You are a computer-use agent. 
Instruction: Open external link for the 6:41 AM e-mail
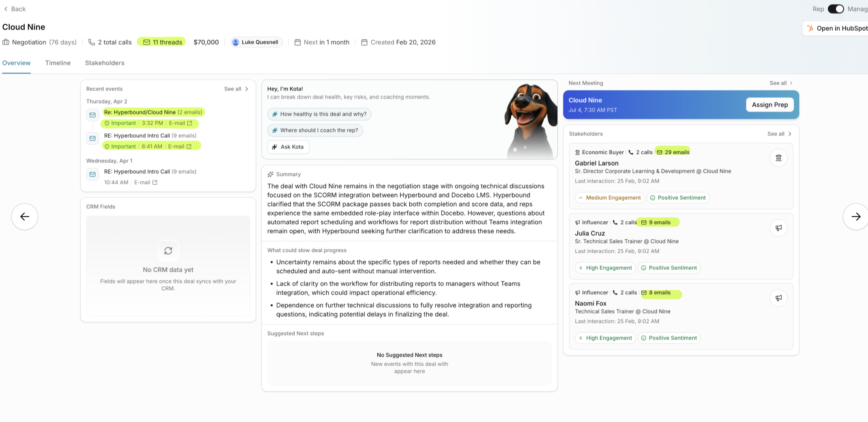click(x=189, y=147)
